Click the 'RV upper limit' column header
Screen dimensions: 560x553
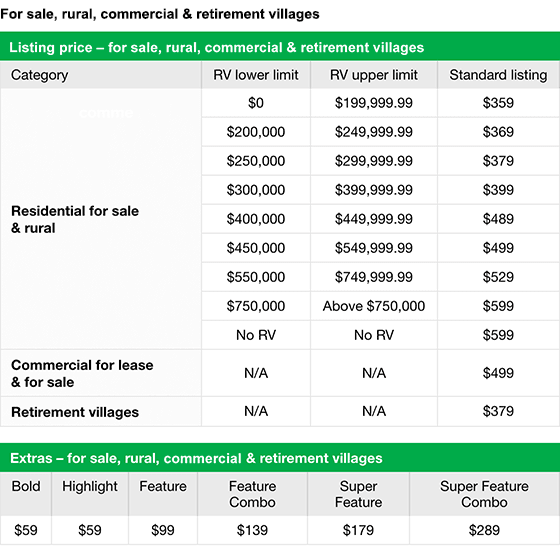tap(374, 75)
